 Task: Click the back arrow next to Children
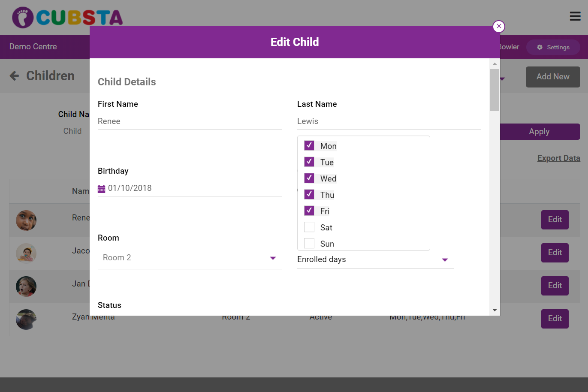(x=14, y=75)
